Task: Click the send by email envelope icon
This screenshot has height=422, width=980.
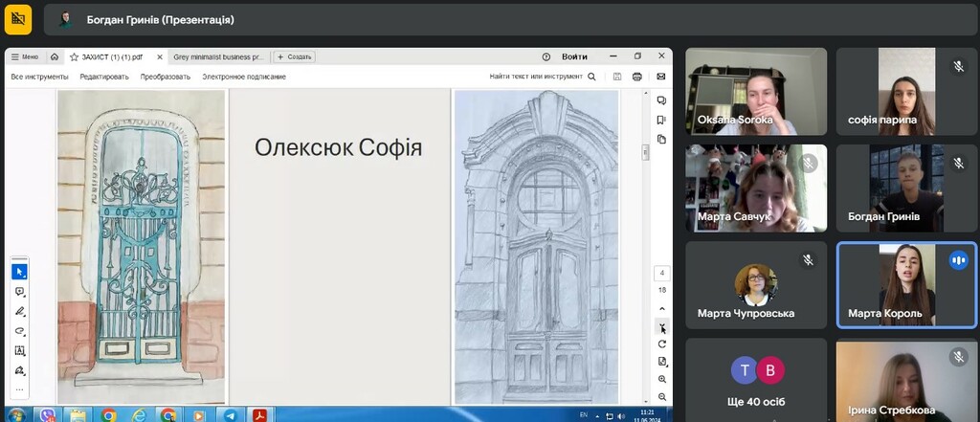Action: [660, 77]
